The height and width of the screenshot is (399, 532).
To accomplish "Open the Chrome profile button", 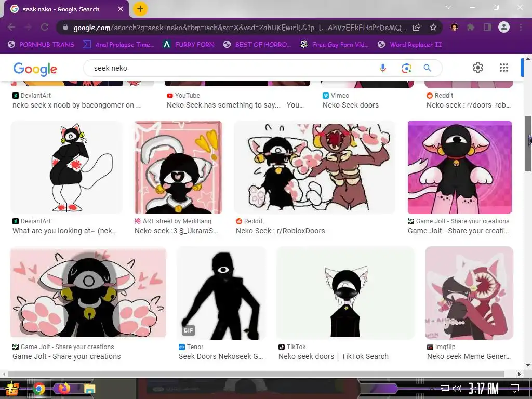I will [504, 27].
